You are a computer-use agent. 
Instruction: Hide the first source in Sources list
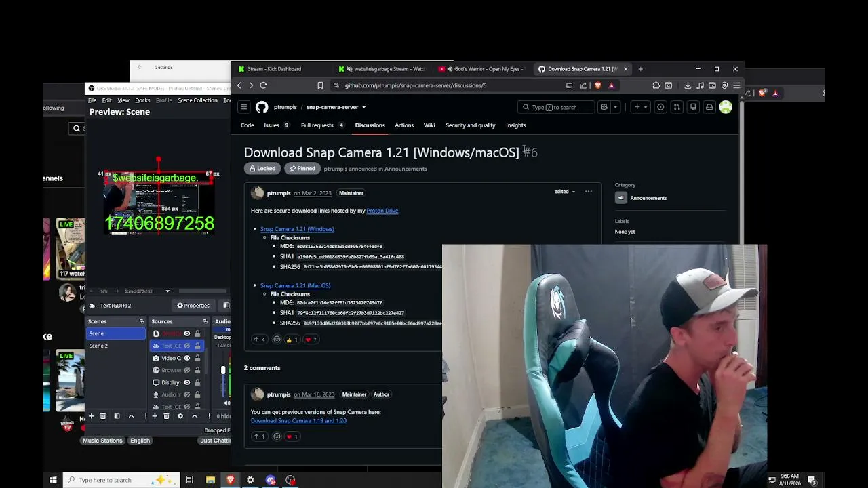click(x=186, y=333)
